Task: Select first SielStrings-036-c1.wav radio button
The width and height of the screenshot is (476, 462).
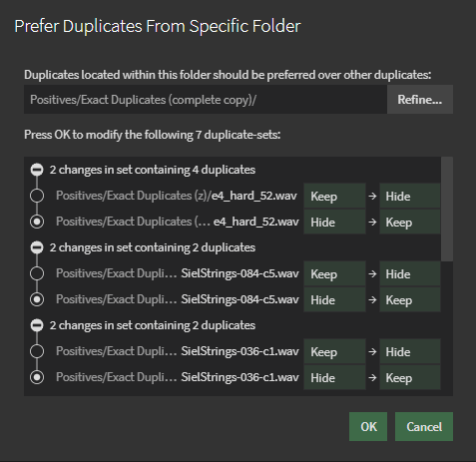Action: point(37,351)
